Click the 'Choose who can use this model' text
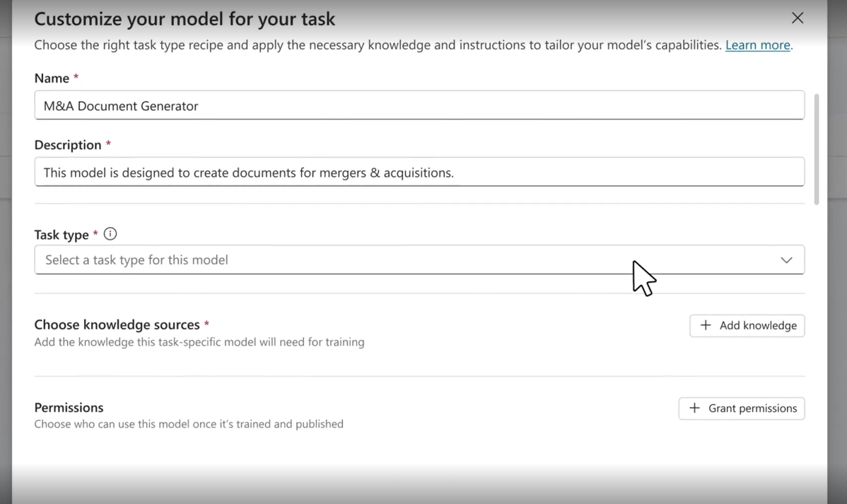Image resolution: width=847 pixels, height=504 pixels. pos(189,424)
